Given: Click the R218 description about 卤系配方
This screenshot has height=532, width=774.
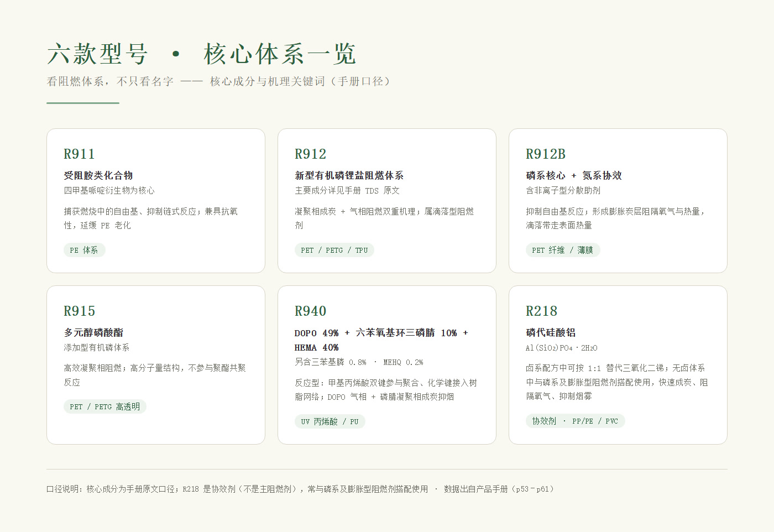Looking at the screenshot, I should [617, 382].
